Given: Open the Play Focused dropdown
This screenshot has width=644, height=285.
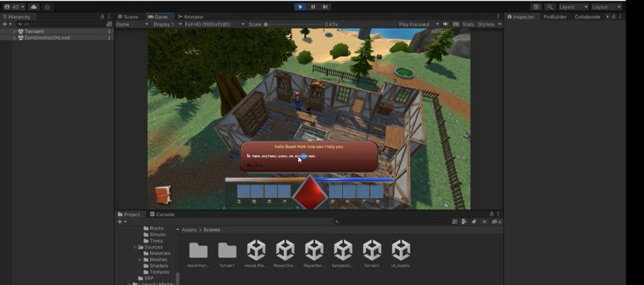Looking at the screenshot, I should click(419, 24).
